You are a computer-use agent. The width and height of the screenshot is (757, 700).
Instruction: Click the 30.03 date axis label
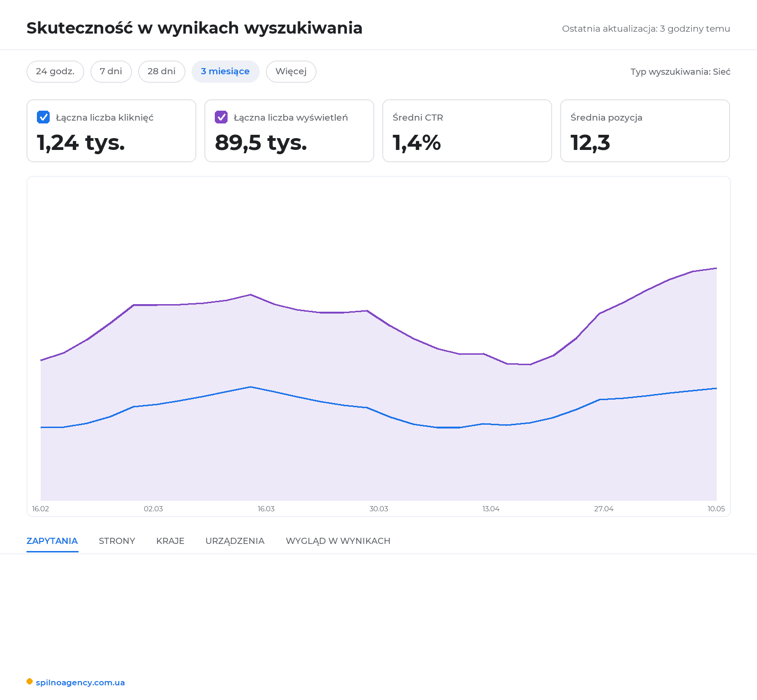click(x=378, y=509)
